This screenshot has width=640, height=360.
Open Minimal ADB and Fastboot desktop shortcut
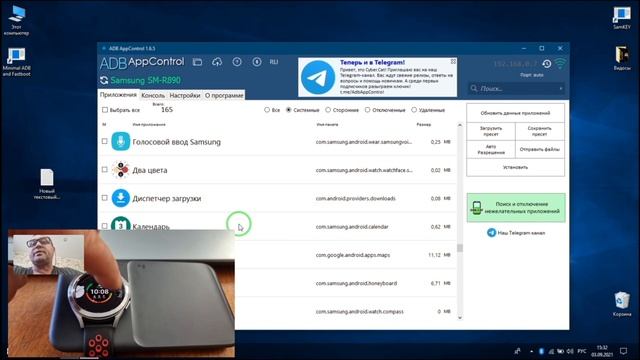[x=16, y=62]
